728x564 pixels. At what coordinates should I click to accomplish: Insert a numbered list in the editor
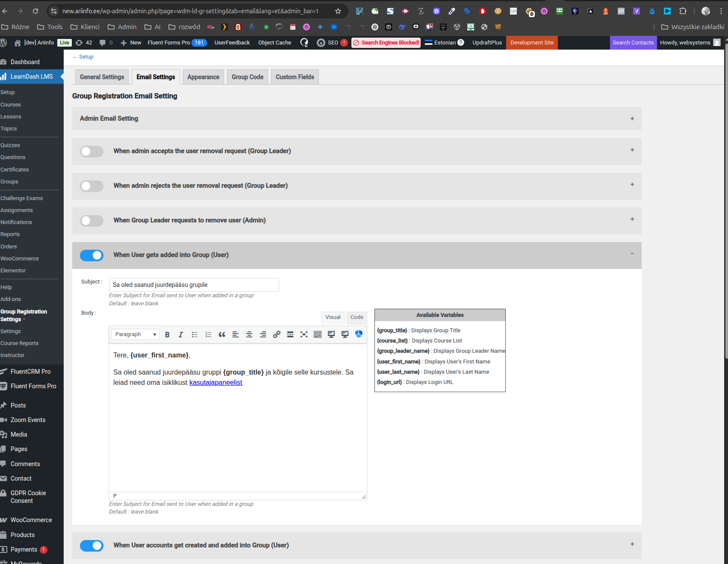click(x=208, y=334)
